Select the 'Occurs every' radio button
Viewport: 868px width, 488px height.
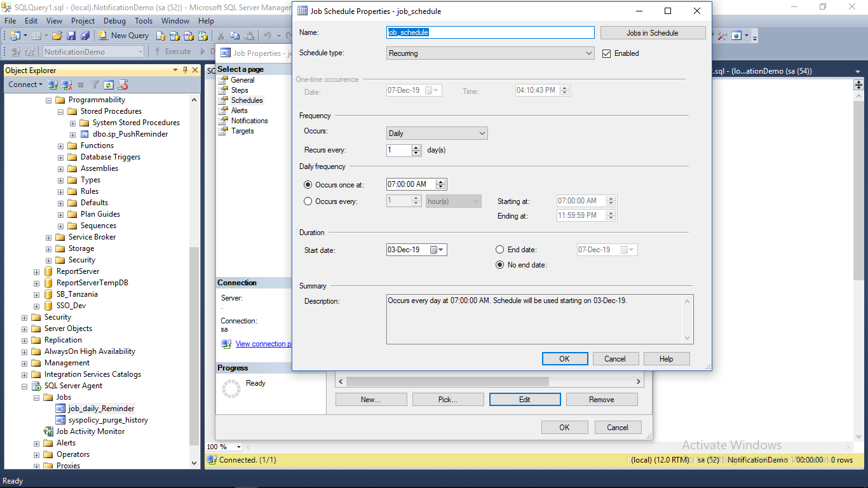(x=308, y=201)
